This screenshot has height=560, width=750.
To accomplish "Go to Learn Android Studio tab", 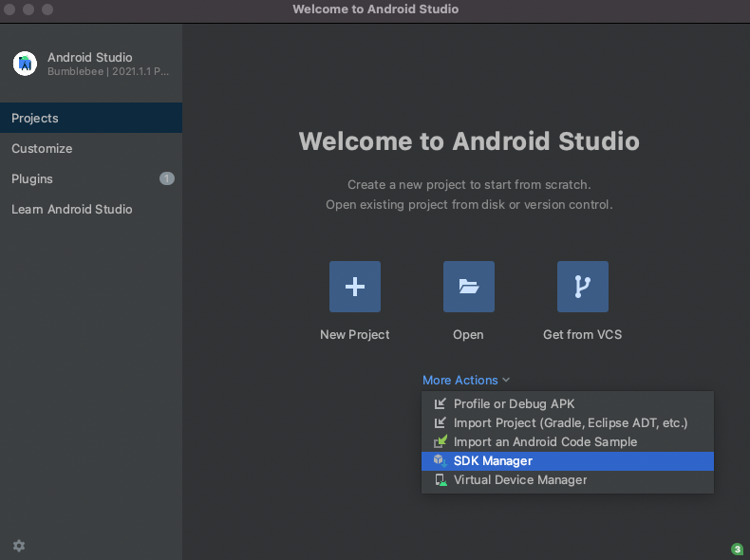I will click(91, 209).
